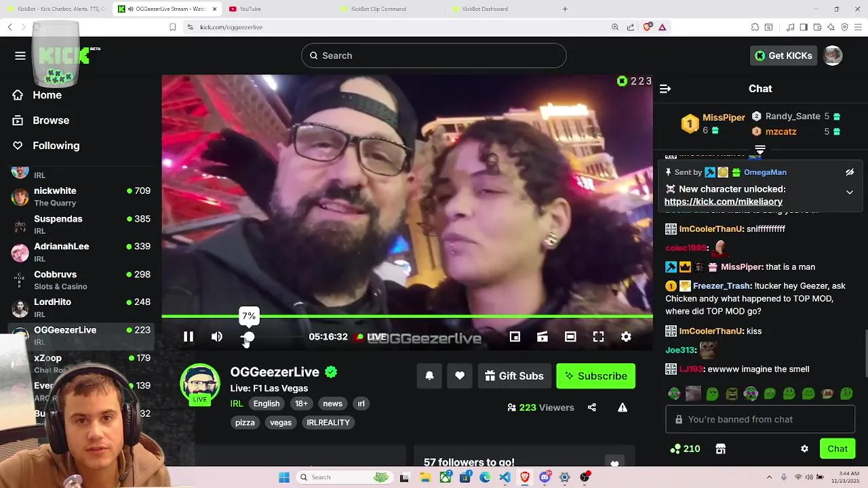Screen dimensions: 868x488
Task: Click Randy_Sante leaderboard entry
Action: 796,117
